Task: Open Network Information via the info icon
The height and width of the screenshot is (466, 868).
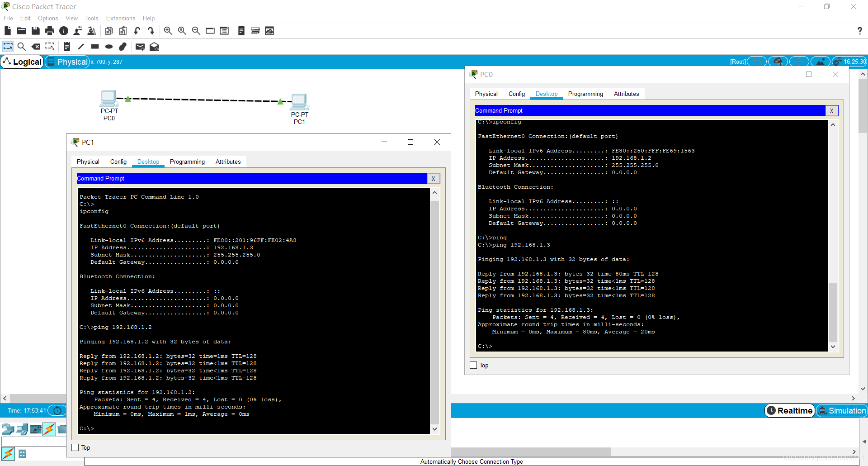Action: coord(64,31)
